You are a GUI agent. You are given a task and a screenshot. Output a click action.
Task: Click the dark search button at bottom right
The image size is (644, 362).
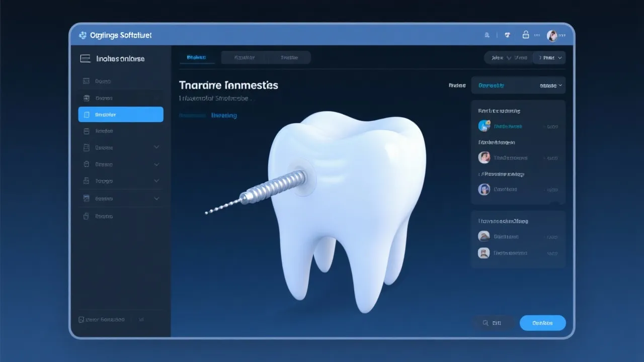tap(493, 323)
